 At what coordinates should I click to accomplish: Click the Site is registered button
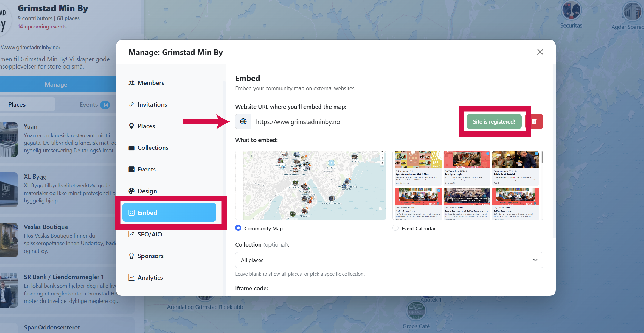[494, 122]
